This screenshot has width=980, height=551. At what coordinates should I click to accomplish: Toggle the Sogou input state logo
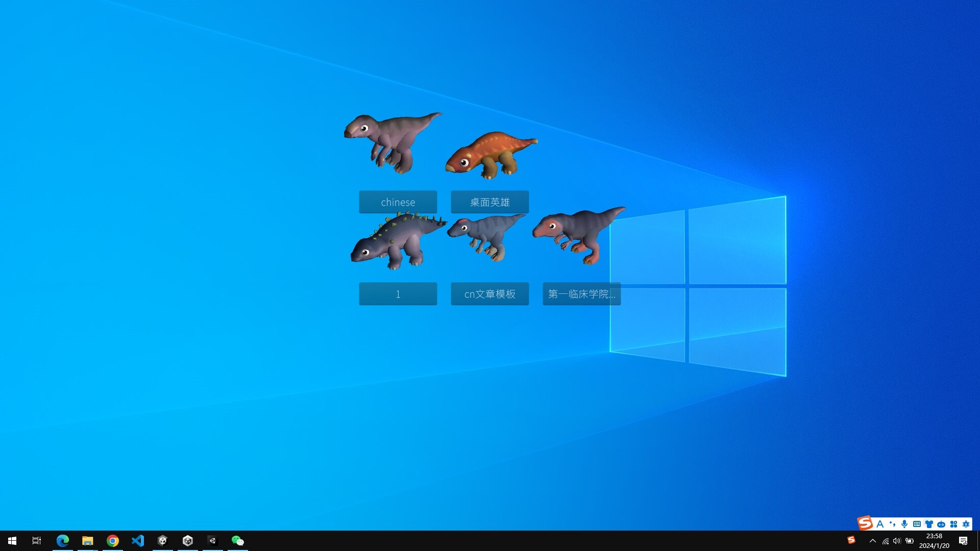(865, 524)
